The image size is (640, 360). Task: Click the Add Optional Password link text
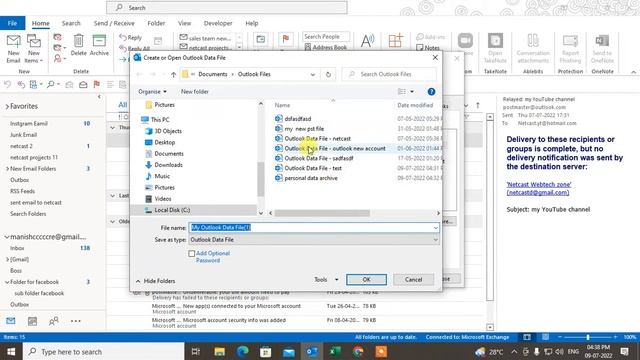pos(213,257)
